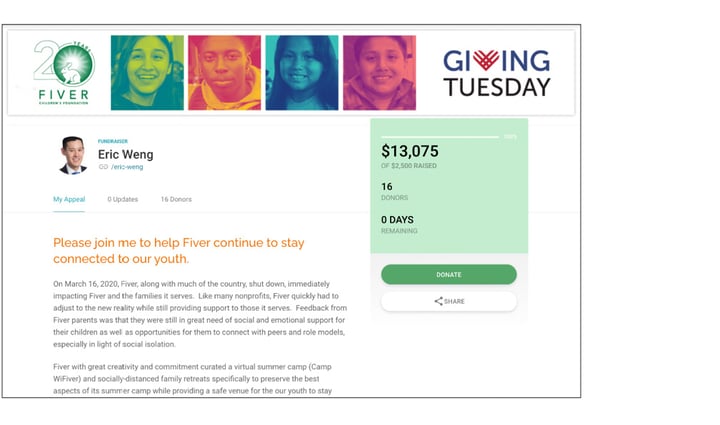Click the link icon next to /eric-weng

pyautogui.click(x=103, y=167)
